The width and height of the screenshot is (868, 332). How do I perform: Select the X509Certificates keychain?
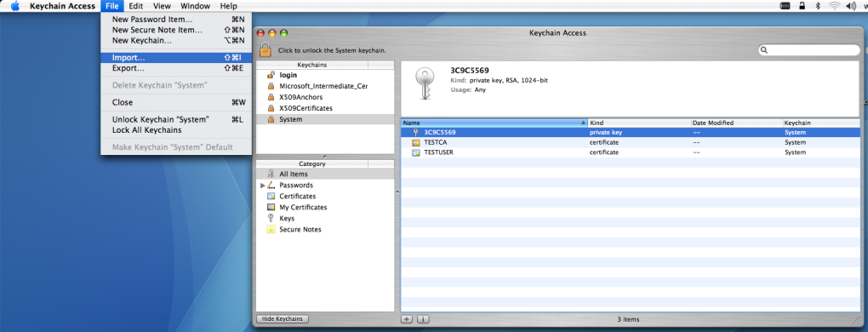click(325, 108)
